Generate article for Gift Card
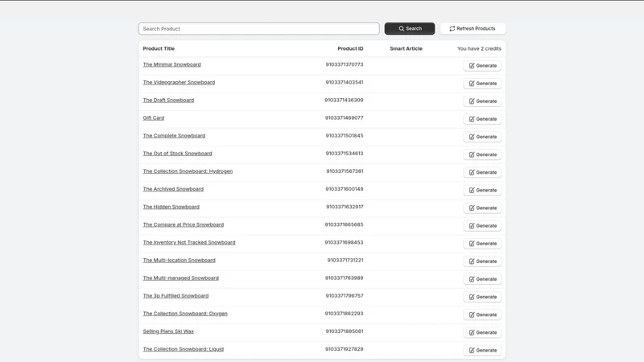Viewport: 644px width, 362px height. [x=482, y=119]
